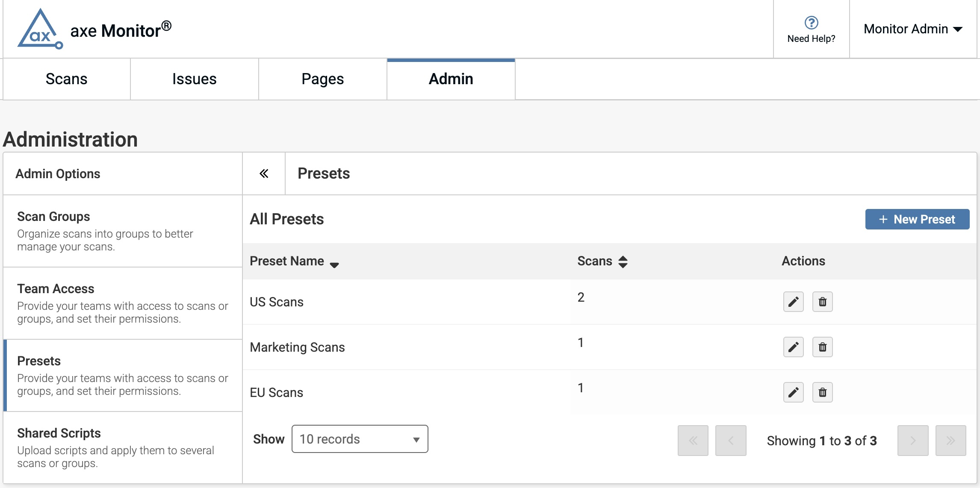Collapse the Admin Options side panel
This screenshot has width=980, height=488.
pyautogui.click(x=264, y=173)
